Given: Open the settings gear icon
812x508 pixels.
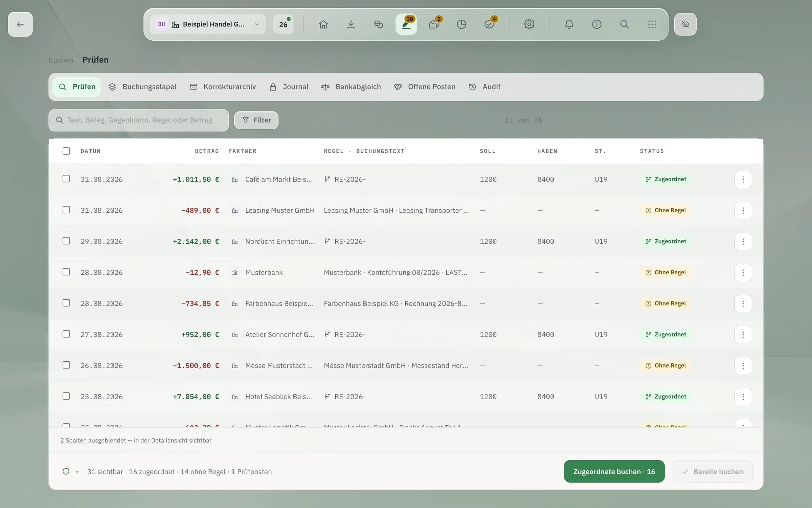Looking at the screenshot, I should [x=529, y=24].
